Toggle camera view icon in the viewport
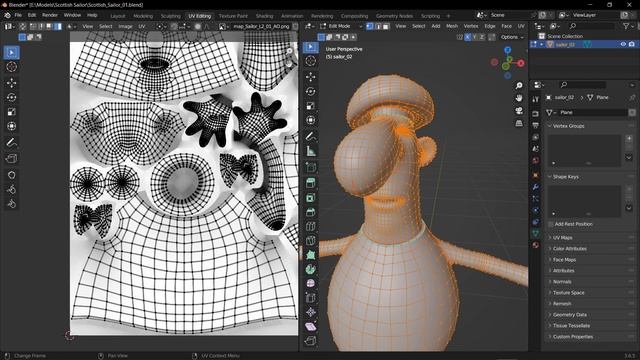 coord(519,111)
